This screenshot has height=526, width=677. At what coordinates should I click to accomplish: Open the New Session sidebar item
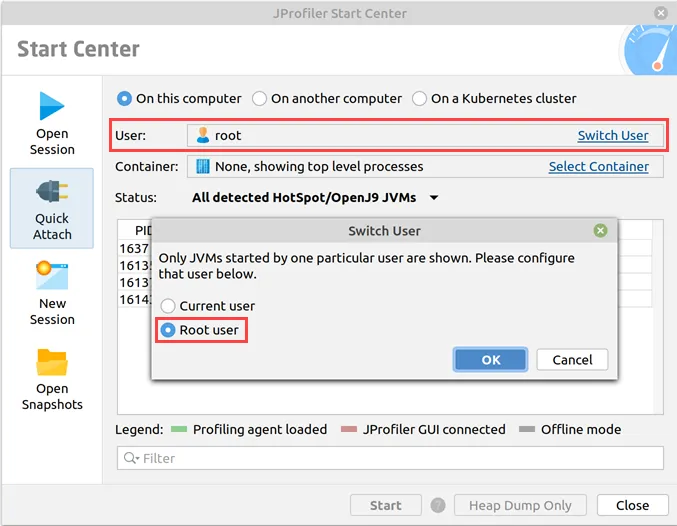52,294
